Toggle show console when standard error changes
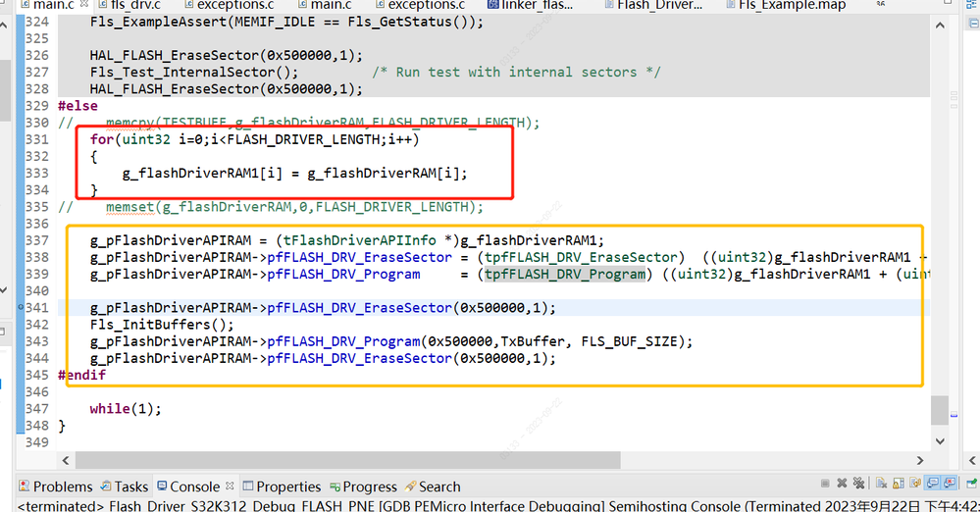This screenshot has height=512, width=980. click(950, 484)
